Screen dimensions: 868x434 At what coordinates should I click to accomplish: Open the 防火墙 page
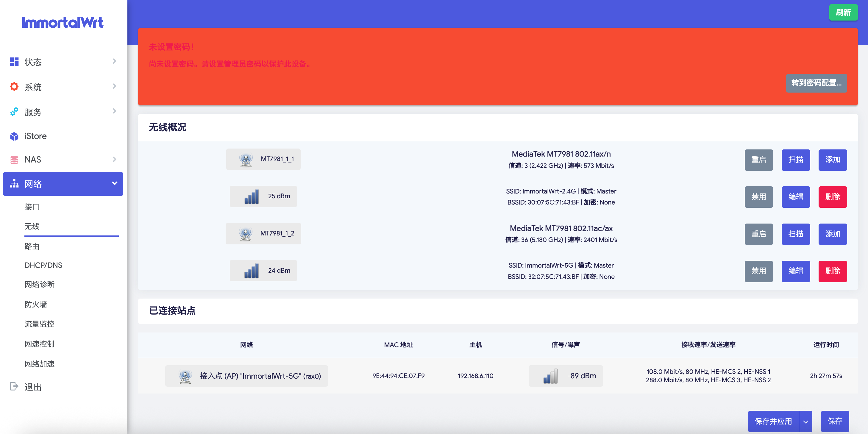coord(36,304)
